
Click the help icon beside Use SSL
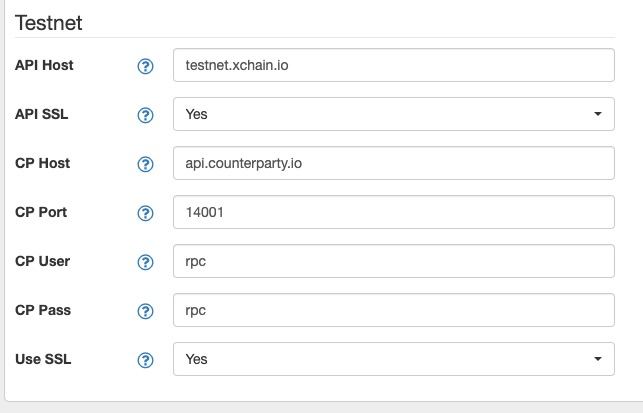145,360
